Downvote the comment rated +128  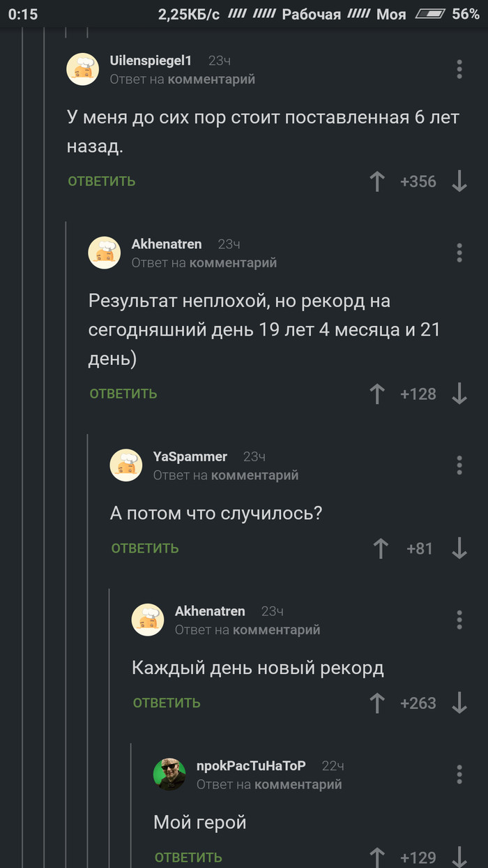click(x=459, y=394)
